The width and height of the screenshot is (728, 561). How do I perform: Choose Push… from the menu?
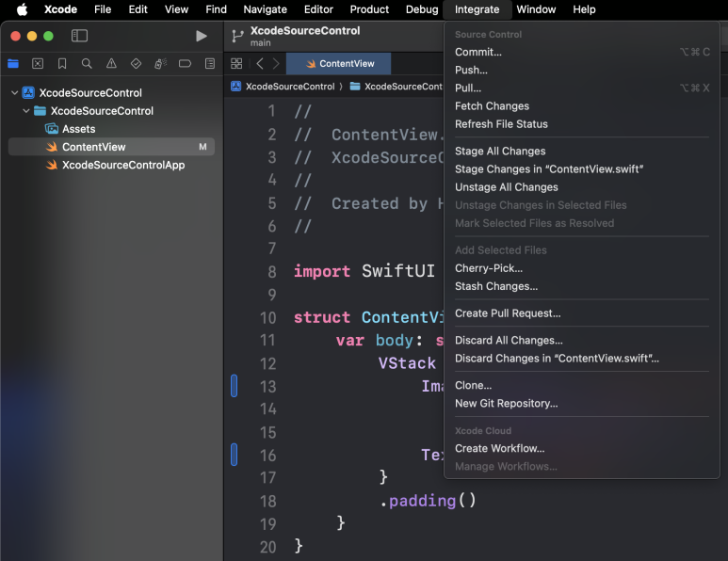pos(582,70)
